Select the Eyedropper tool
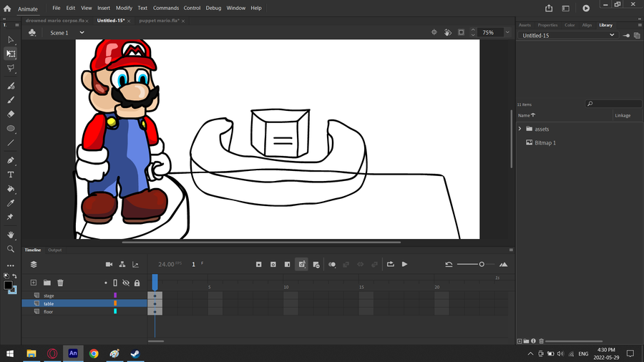The width and height of the screenshot is (644, 362). [11, 203]
